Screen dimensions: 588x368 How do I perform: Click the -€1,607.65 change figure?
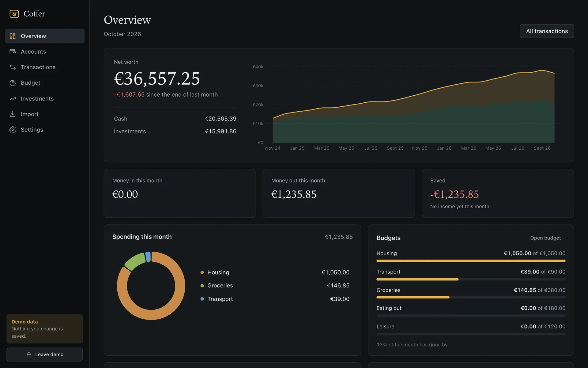pos(129,94)
